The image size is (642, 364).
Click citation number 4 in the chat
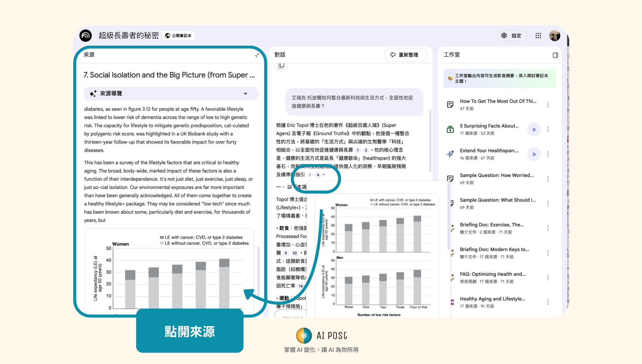[x=318, y=175]
